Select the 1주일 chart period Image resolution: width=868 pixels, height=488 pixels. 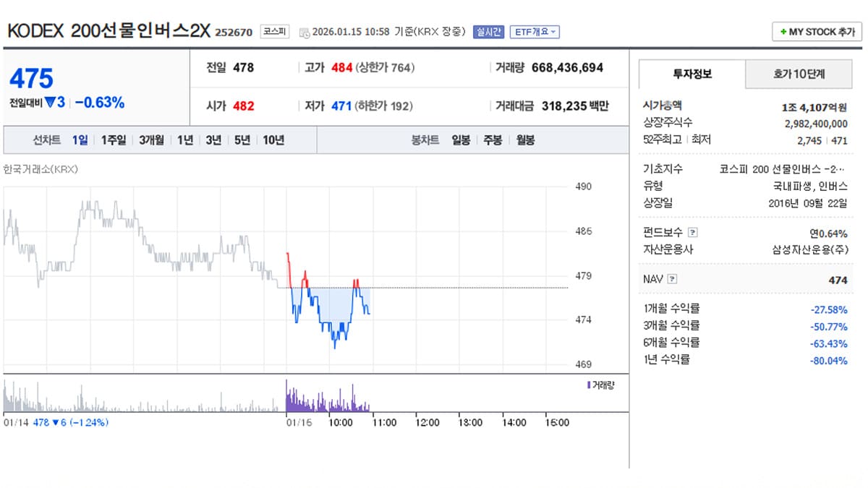pos(111,140)
